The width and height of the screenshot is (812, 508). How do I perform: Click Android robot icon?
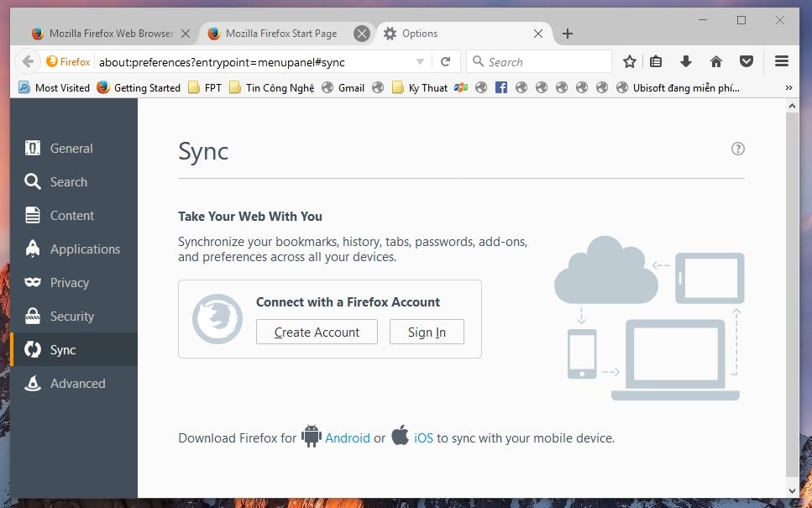pos(311,436)
